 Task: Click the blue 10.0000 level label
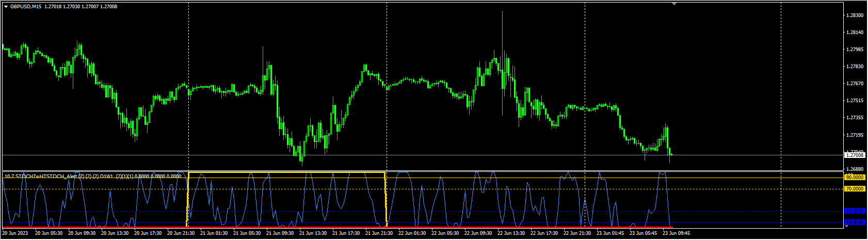(854, 222)
